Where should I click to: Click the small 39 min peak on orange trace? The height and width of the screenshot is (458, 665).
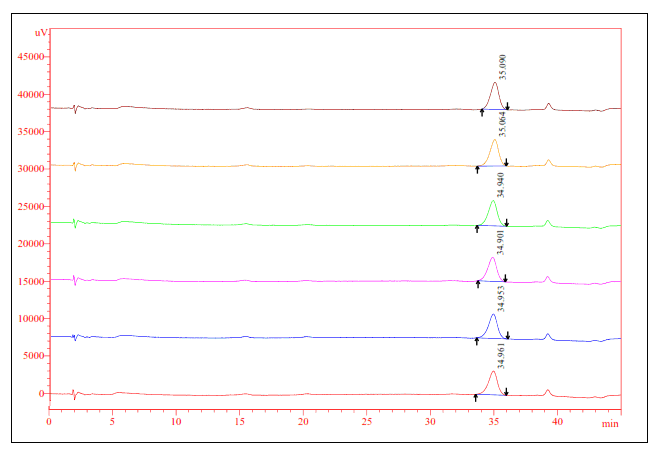548,161
